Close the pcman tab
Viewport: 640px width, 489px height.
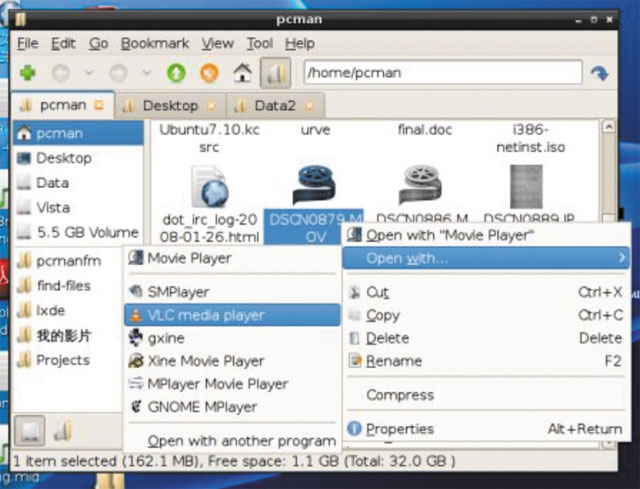tap(99, 106)
